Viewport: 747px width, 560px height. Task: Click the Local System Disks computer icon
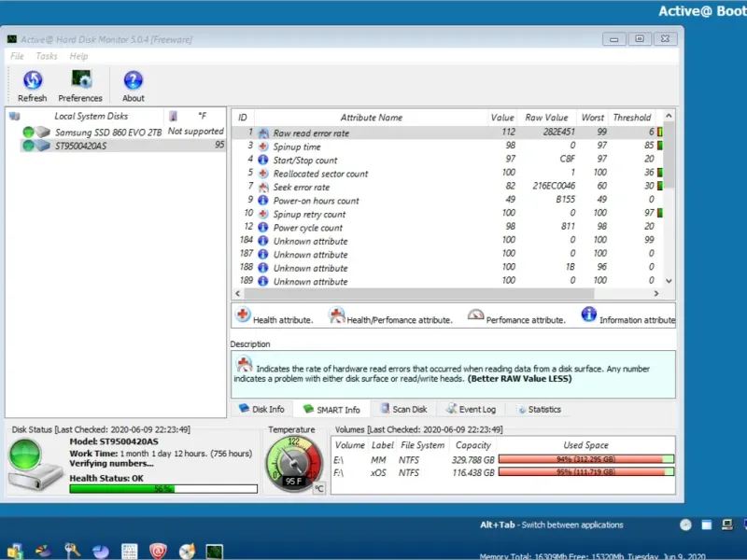click(15, 116)
